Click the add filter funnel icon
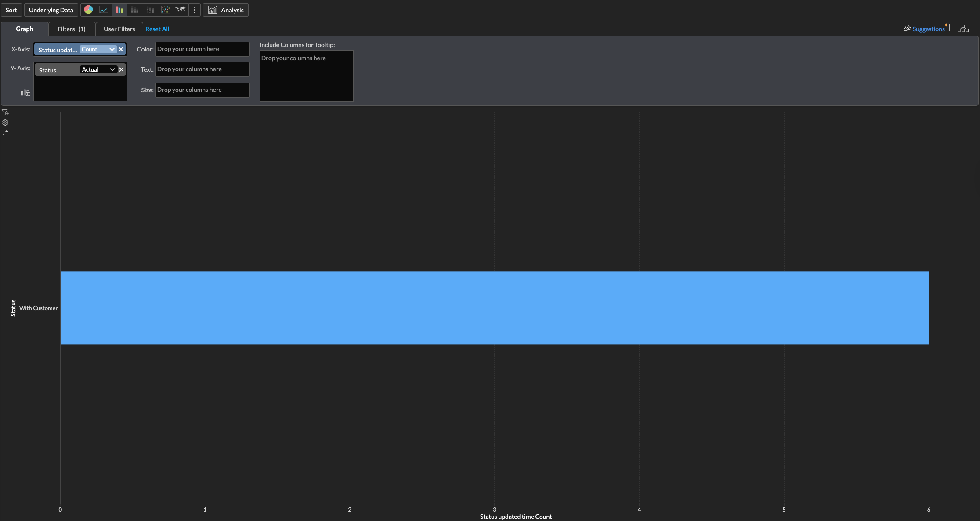Image resolution: width=980 pixels, height=521 pixels. 5,112
